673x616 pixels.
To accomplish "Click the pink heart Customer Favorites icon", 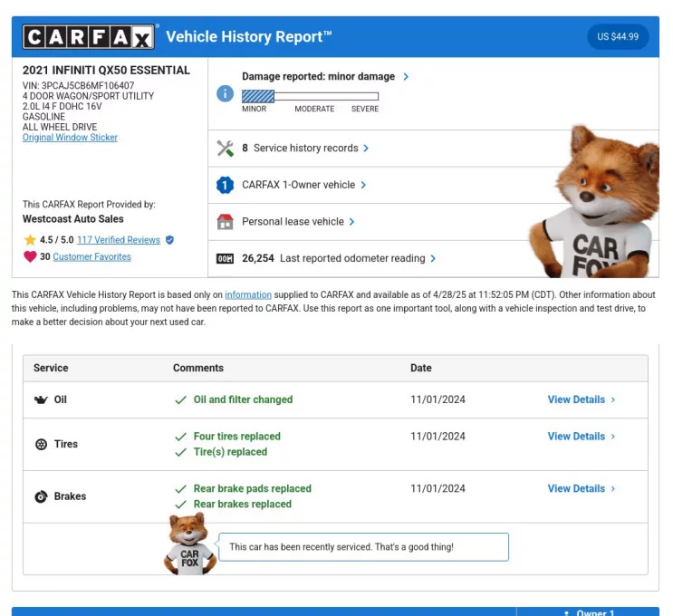I will coord(30,257).
